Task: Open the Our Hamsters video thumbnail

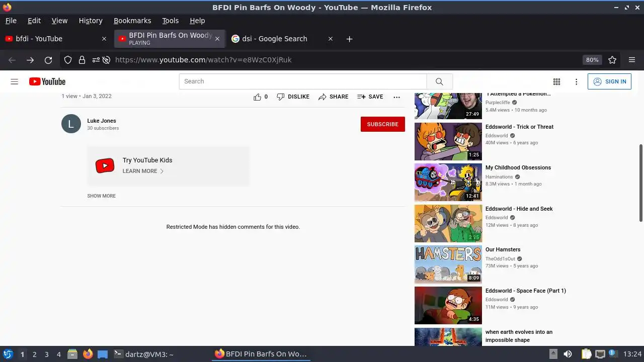Action: tap(448, 264)
